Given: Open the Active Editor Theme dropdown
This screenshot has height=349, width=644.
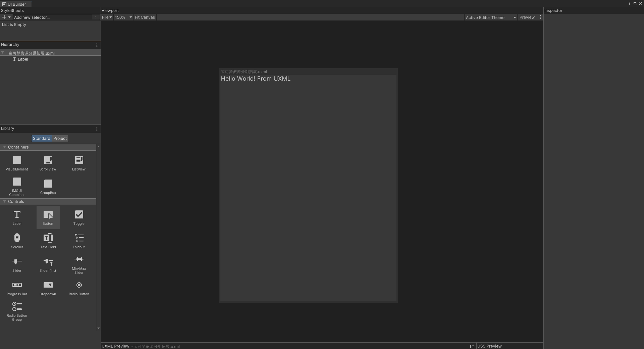Looking at the screenshot, I should [x=491, y=17].
